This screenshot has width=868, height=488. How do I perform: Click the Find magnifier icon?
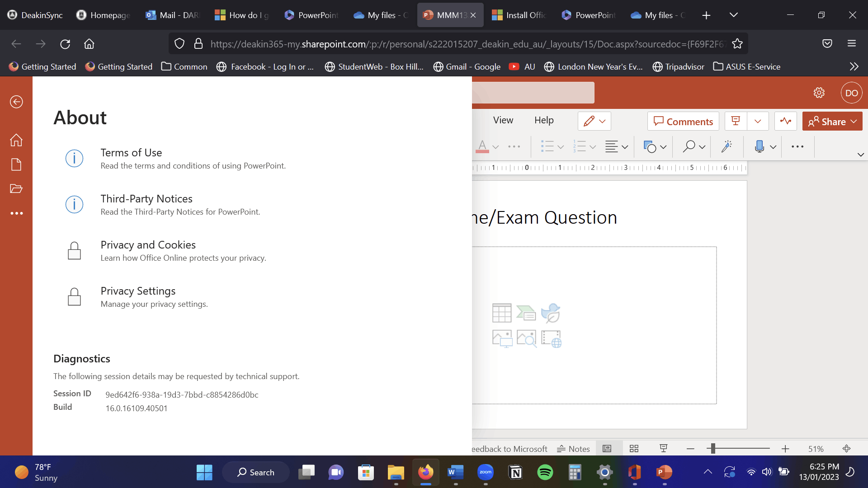click(x=689, y=146)
